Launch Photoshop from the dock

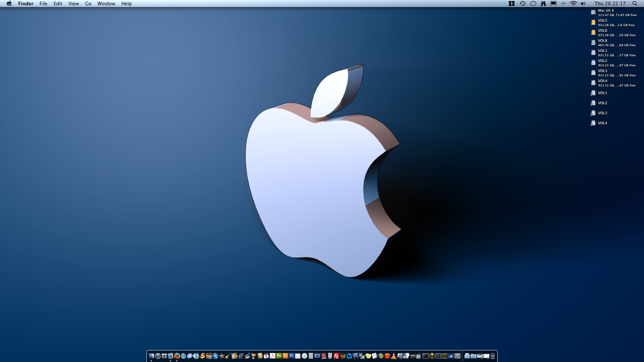click(292, 356)
